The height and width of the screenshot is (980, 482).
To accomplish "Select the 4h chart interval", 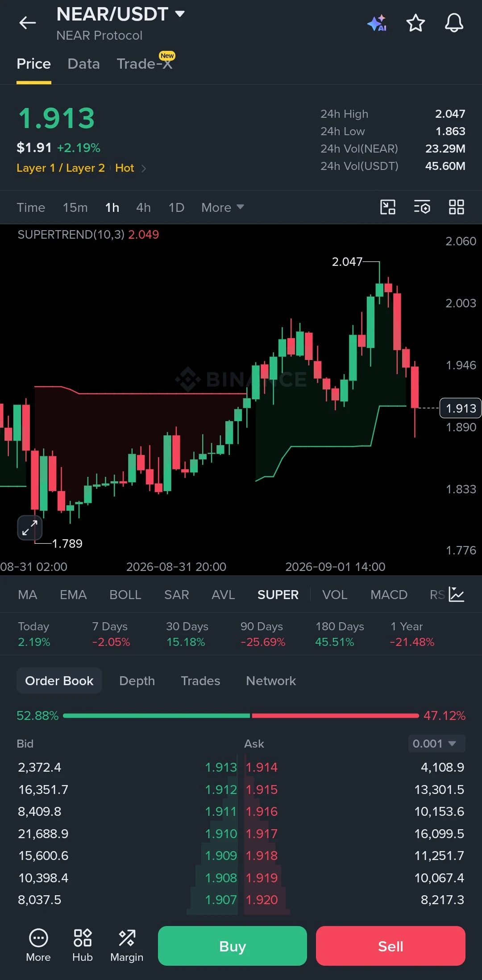I will (x=143, y=207).
